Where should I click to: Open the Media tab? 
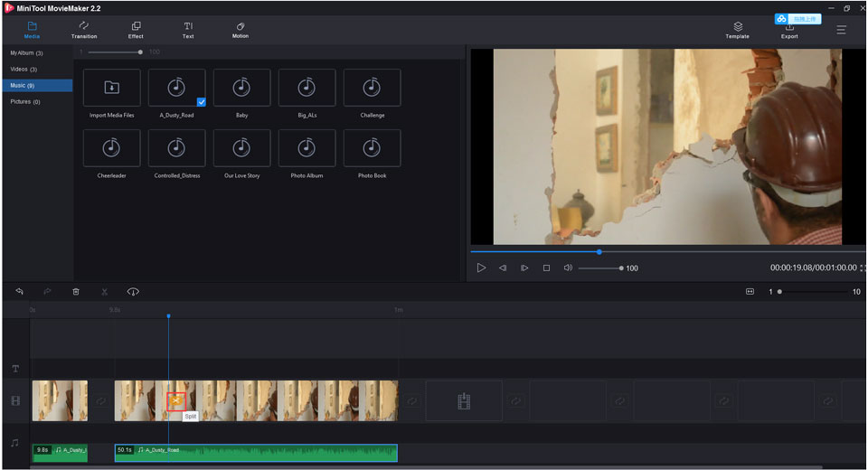coord(33,30)
